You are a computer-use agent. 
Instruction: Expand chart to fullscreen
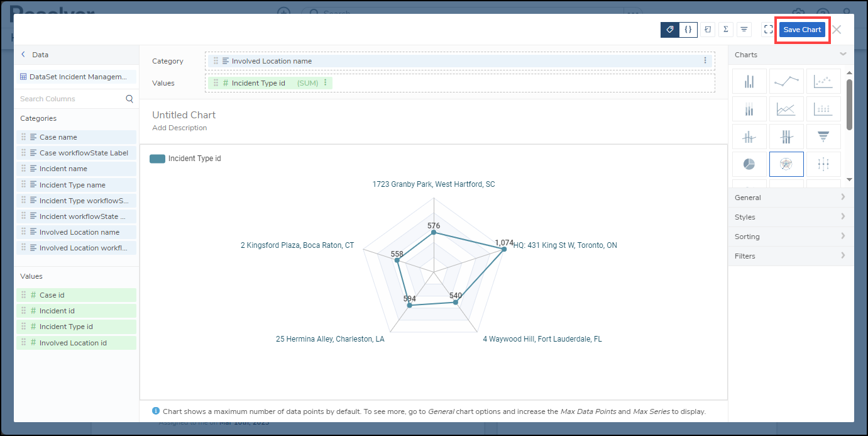pyautogui.click(x=768, y=30)
